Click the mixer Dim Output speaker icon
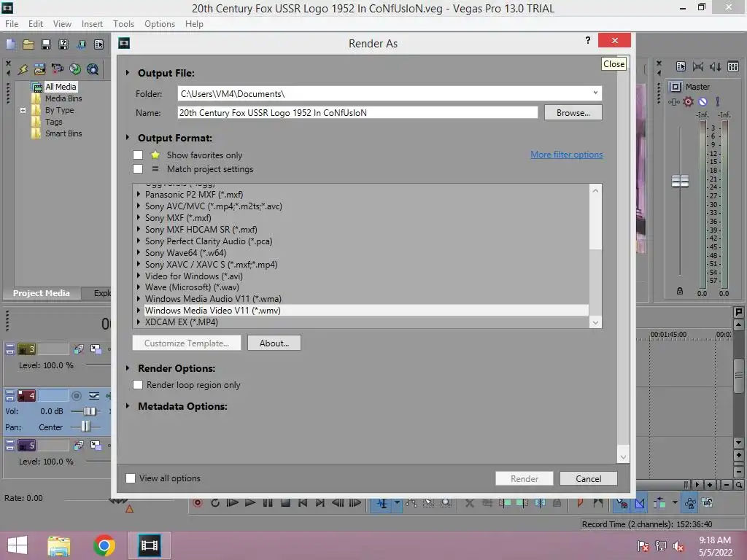747x560 pixels. pos(715,66)
